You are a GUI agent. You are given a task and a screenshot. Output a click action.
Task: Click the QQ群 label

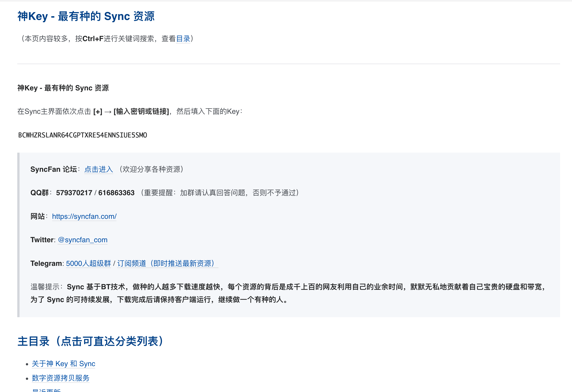40,193
